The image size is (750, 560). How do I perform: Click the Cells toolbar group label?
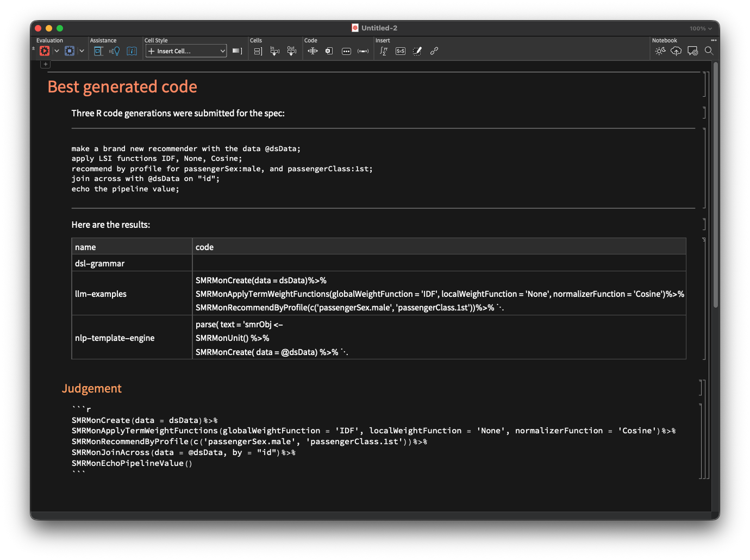256,40
